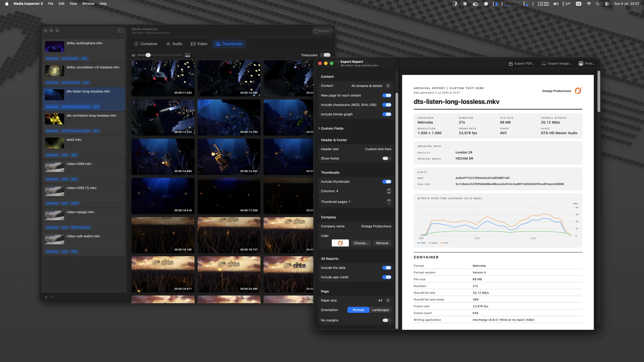Click thumbnail at timecode 00:00:11.553

coord(163,78)
